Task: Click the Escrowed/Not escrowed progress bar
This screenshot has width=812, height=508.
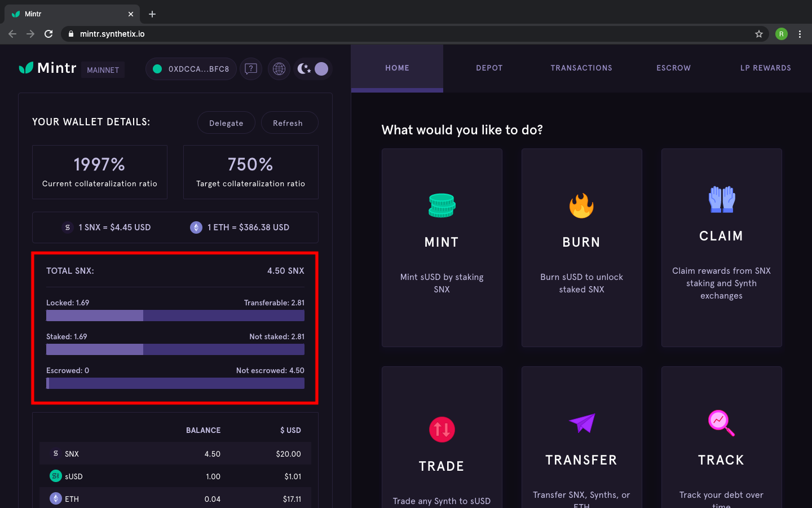Action: [175, 383]
